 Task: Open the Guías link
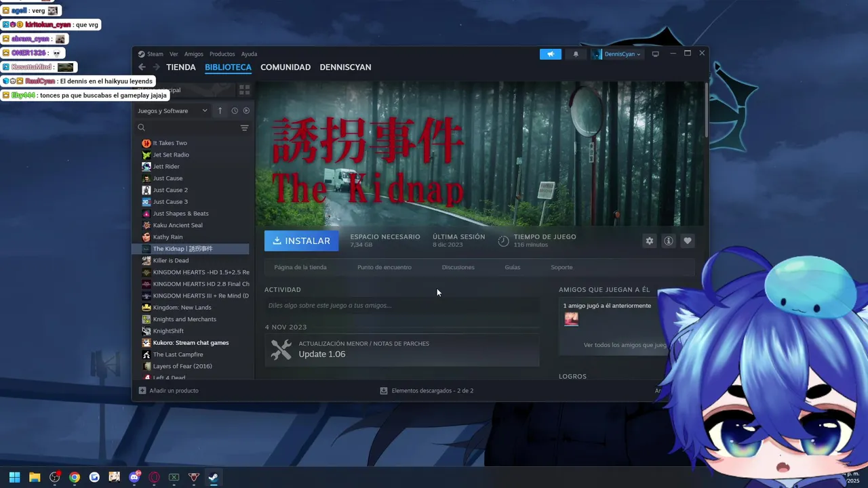(x=513, y=267)
